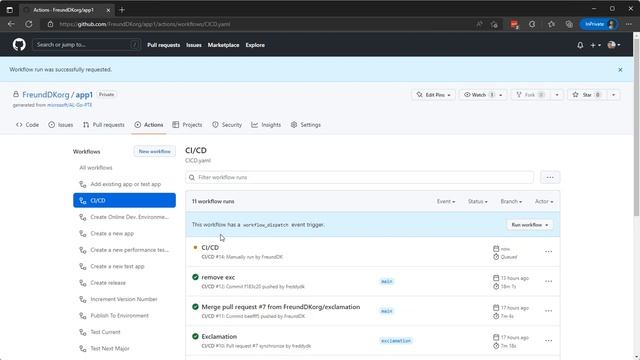Select Create Online Dev. Environment workflow

124,217
